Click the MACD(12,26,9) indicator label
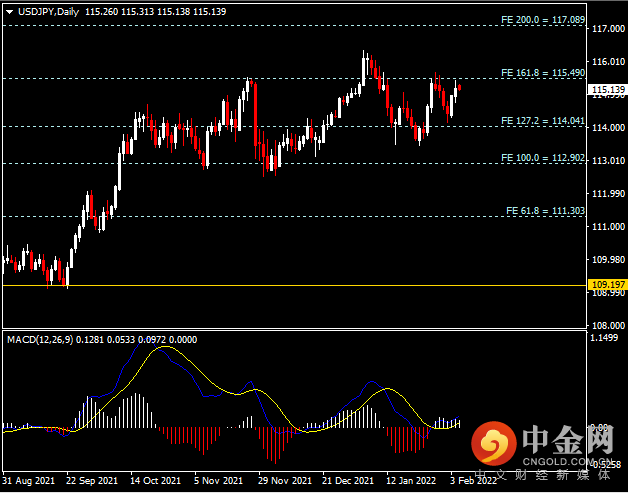The width and height of the screenshot is (628, 493). [x=40, y=340]
